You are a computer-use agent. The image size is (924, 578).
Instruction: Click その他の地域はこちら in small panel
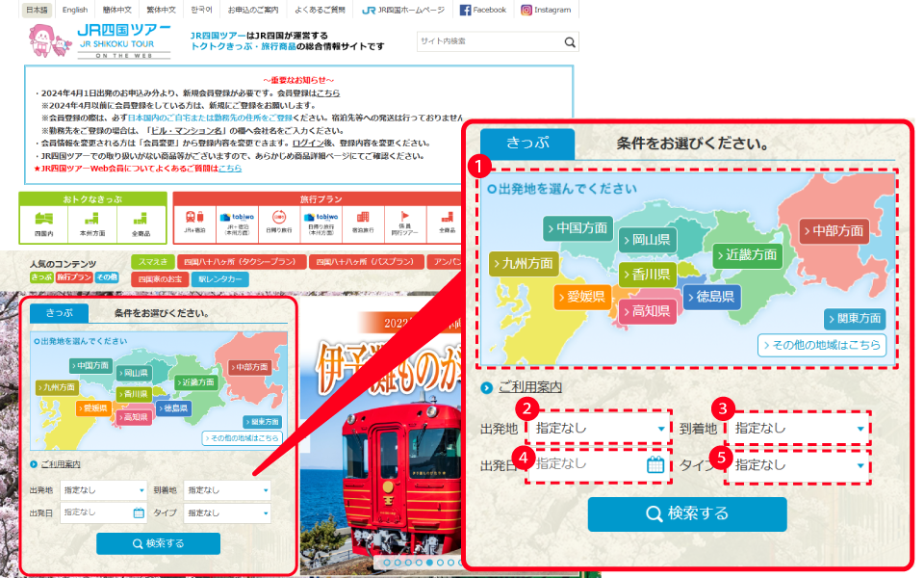243,438
